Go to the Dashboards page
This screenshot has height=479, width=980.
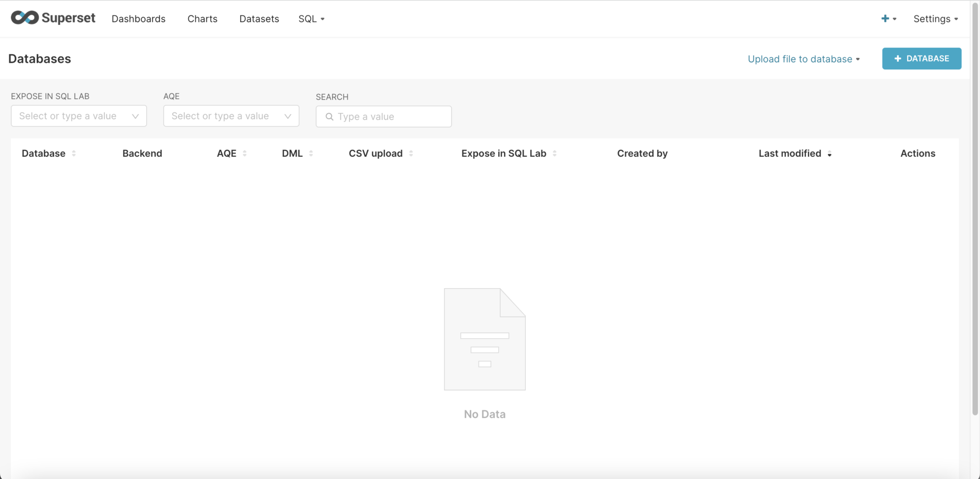[138, 19]
